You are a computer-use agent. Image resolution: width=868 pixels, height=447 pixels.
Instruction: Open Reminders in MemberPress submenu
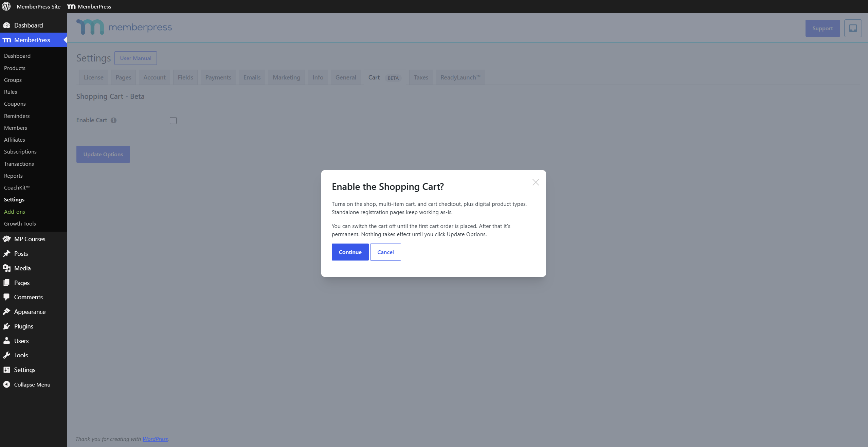coord(17,116)
